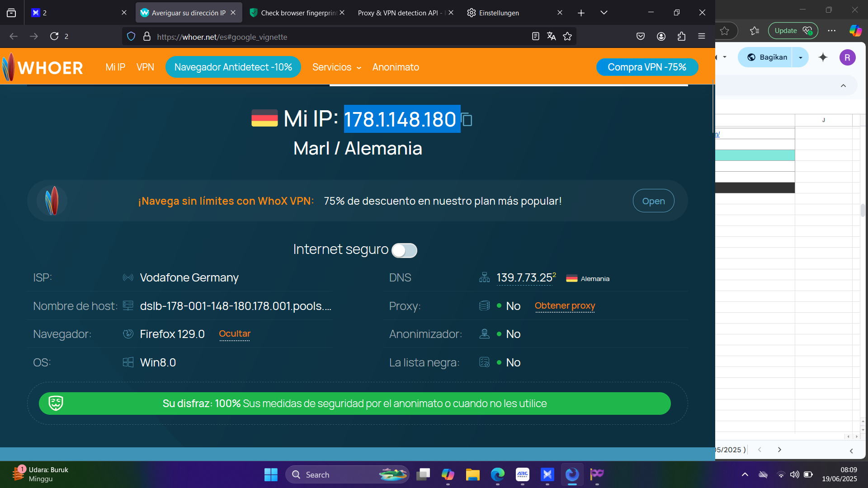Expand the Servicios dropdown menu
The height and width of the screenshot is (488, 868).
tap(337, 67)
